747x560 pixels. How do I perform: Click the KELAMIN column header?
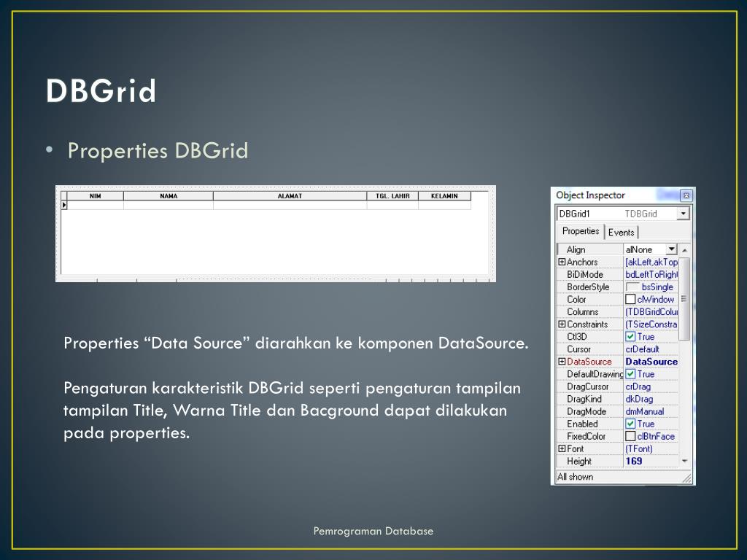(444, 195)
